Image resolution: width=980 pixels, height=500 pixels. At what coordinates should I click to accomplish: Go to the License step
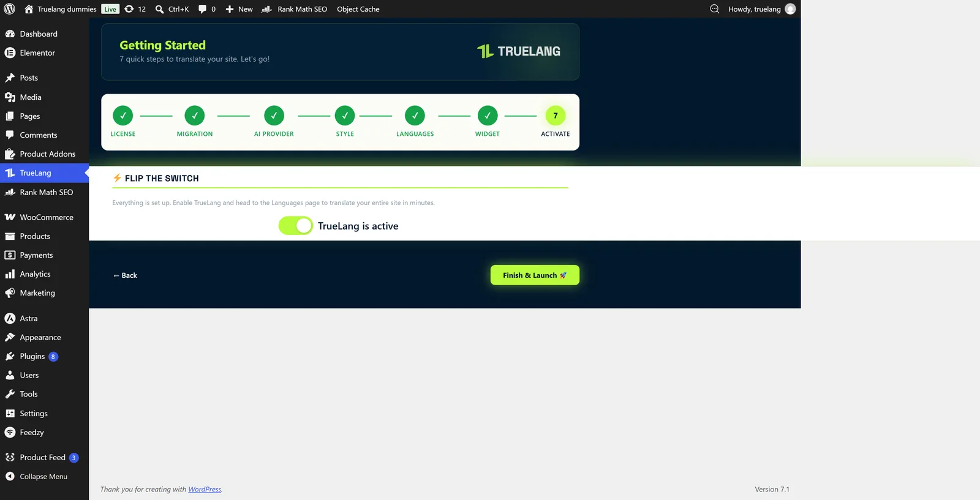tap(123, 122)
